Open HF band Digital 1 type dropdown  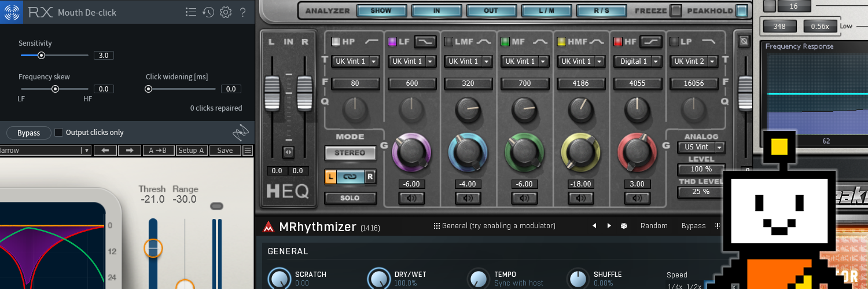pyautogui.click(x=637, y=61)
